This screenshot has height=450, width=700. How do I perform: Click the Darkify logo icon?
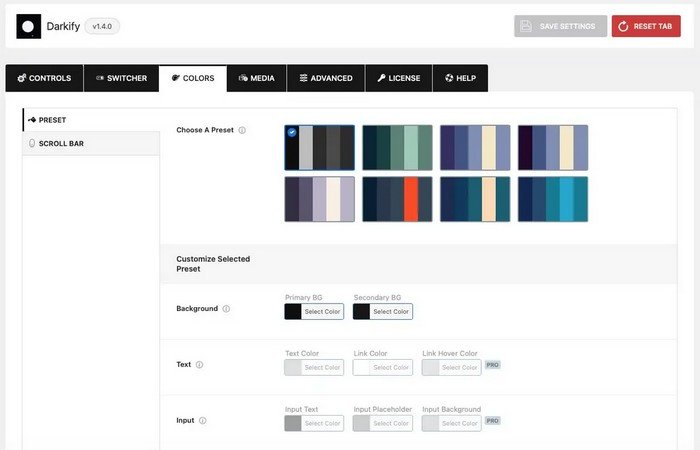pyautogui.click(x=29, y=26)
